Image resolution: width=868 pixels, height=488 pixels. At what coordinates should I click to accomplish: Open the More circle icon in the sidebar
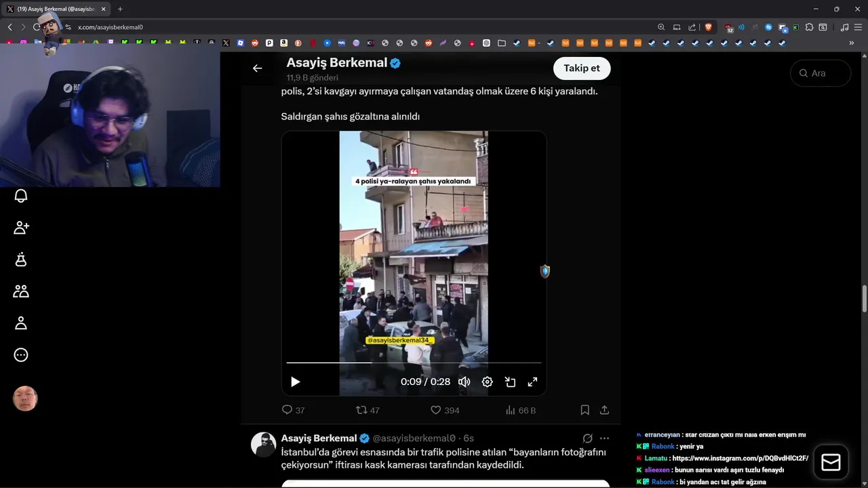pyautogui.click(x=21, y=355)
